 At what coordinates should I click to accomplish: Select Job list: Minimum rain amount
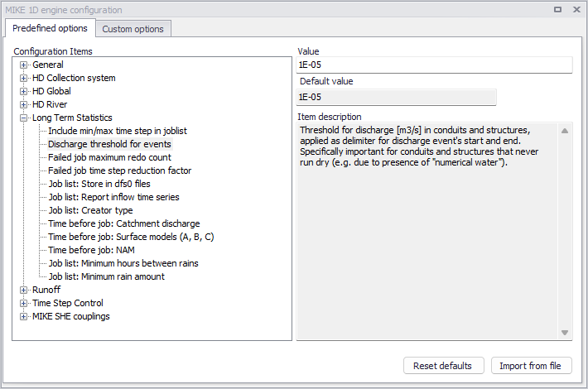pos(107,276)
